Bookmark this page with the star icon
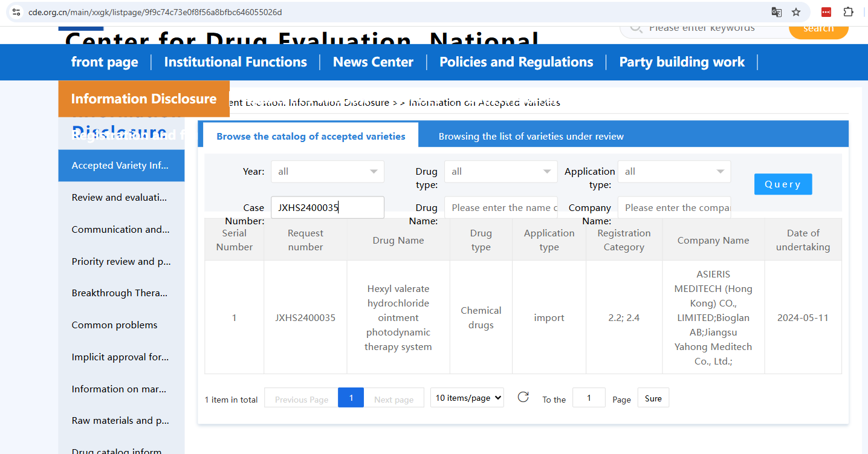This screenshot has width=868, height=454. (796, 12)
